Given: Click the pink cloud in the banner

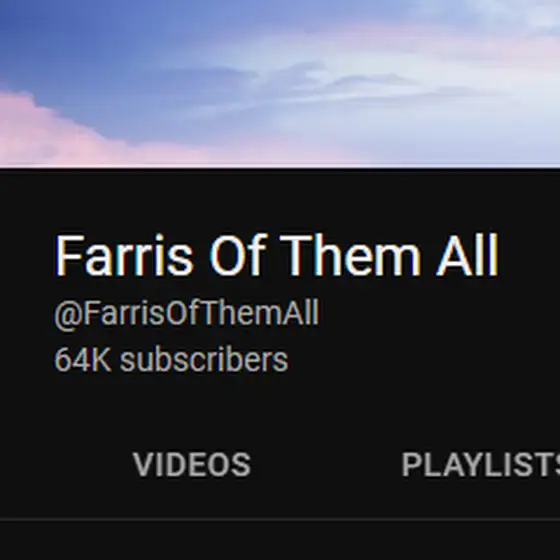Looking at the screenshot, I should [x=43, y=132].
